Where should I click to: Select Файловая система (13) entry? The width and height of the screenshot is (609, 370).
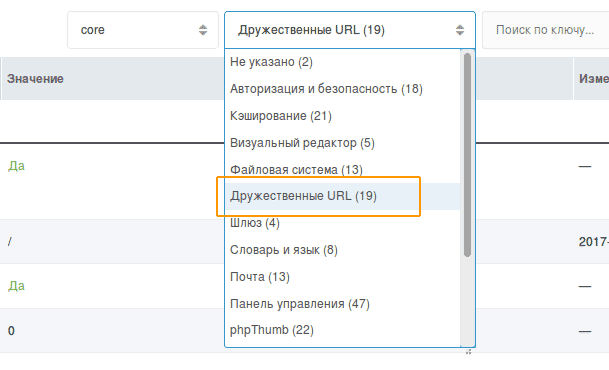[x=343, y=170]
